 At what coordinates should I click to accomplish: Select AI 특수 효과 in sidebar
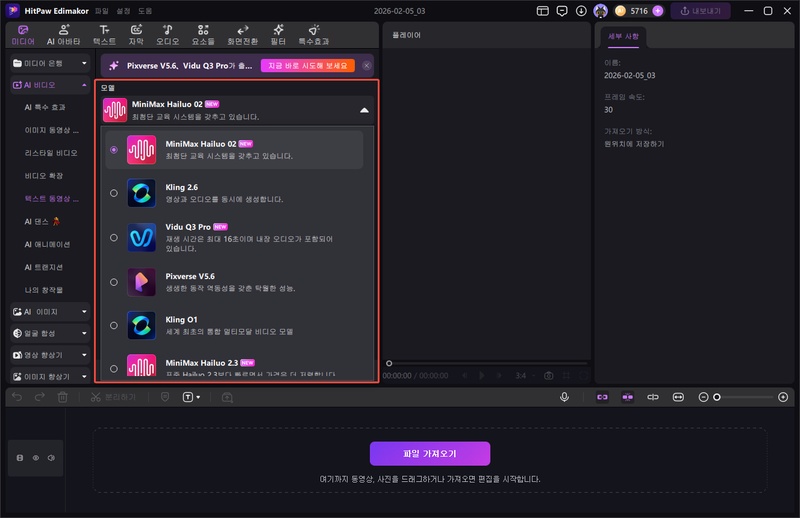[x=45, y=107]
